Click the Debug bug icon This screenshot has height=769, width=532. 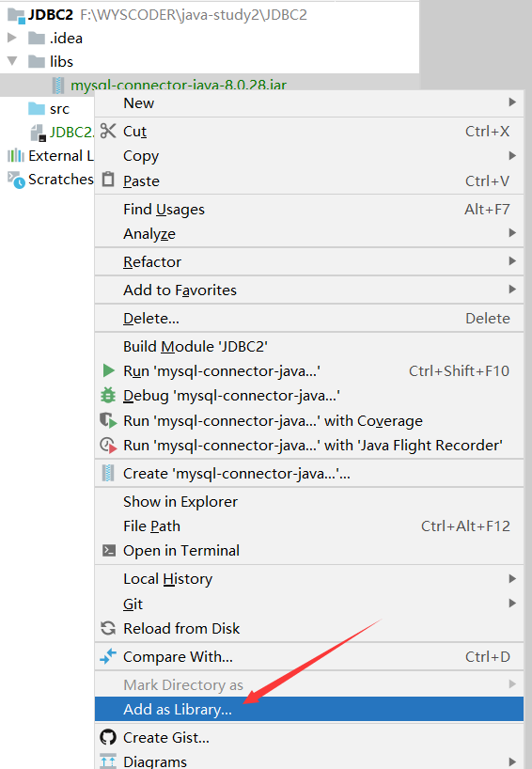click(x=108, y=395)
